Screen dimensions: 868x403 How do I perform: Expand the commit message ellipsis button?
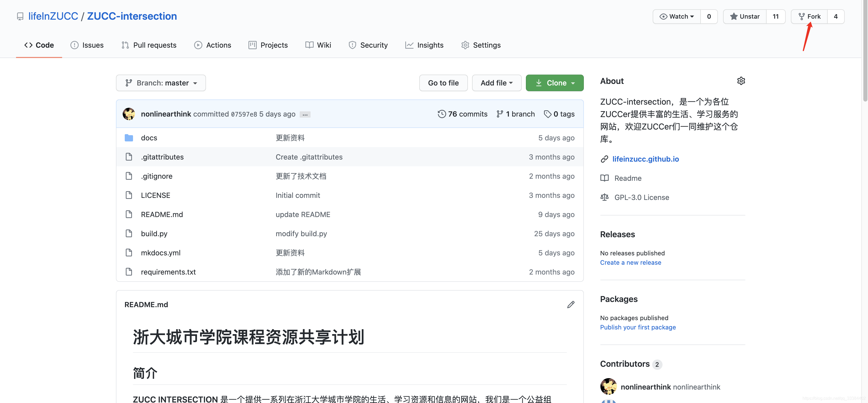(x=305, y=115)
